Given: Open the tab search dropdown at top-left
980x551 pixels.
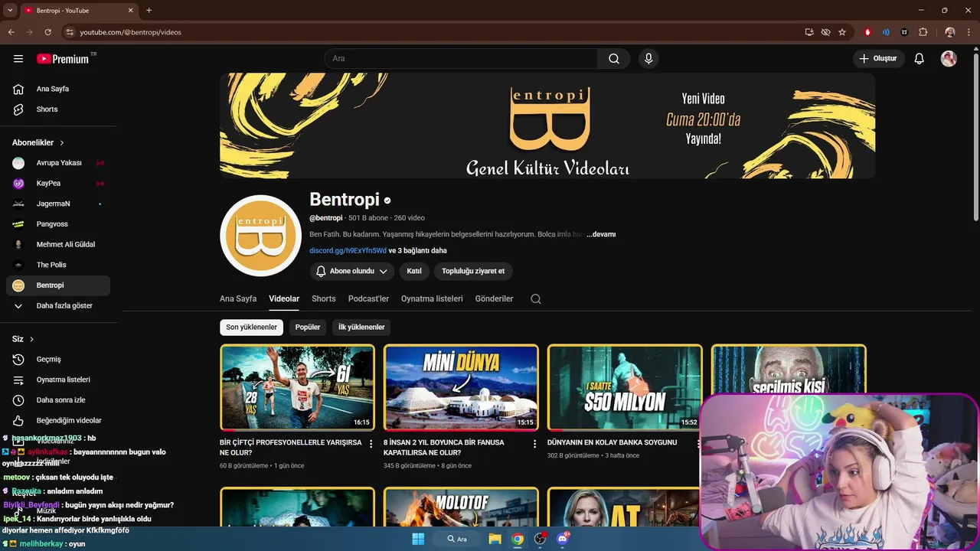Looking at the screenshot, I should [10, 10].
